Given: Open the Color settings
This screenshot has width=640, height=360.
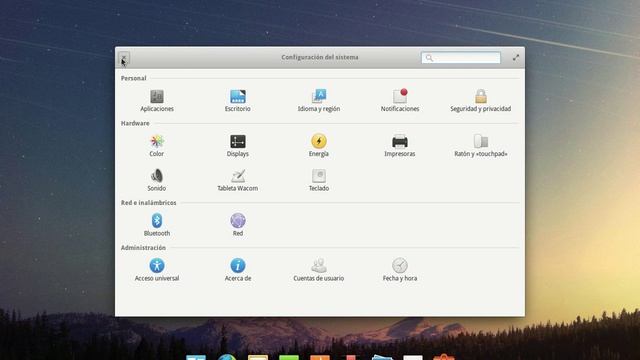Looking at the screenshot, I should pos(157,145).
